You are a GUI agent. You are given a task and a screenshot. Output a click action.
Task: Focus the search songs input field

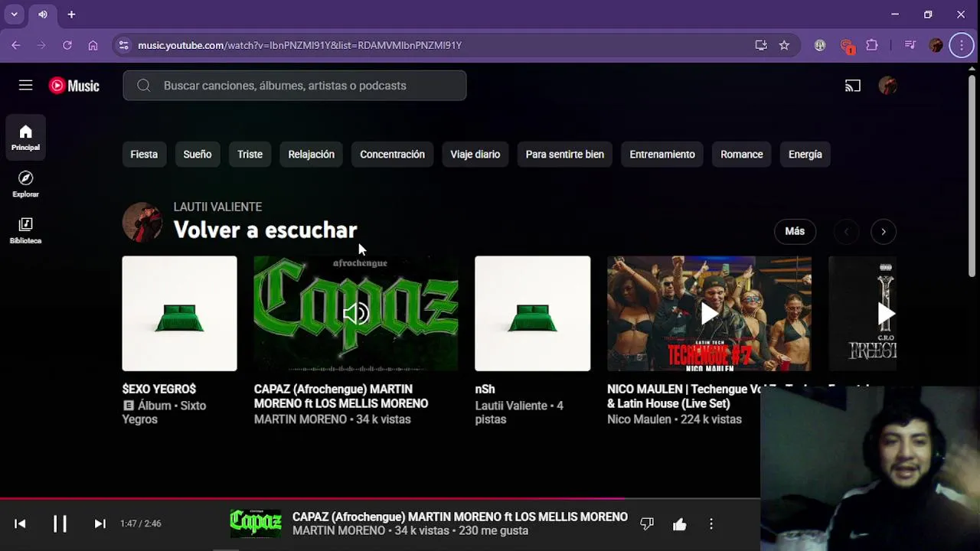point(295,86)
